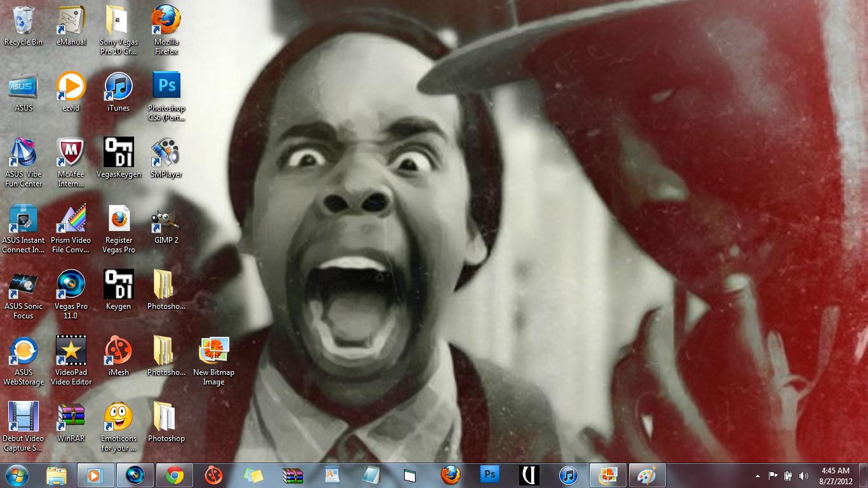Select the VegasKeygen desktop icon
This screenshot has height=488, width=868.
pos(119,158)
